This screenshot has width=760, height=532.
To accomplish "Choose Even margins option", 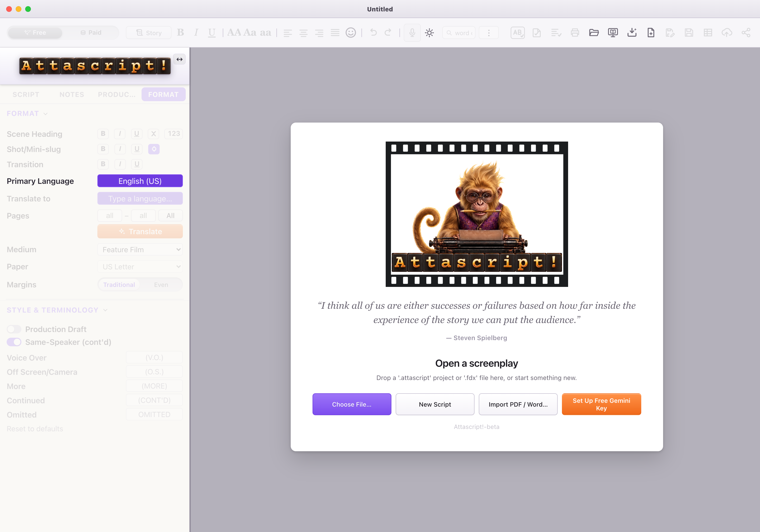I will 161,285.
